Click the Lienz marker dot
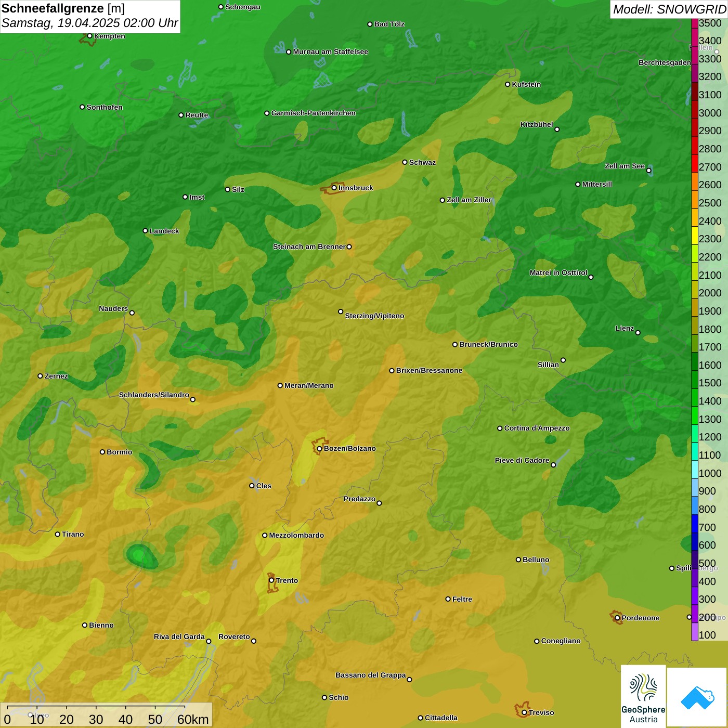The width and height of the screenshot is (728, 728). tap(638, 333)
